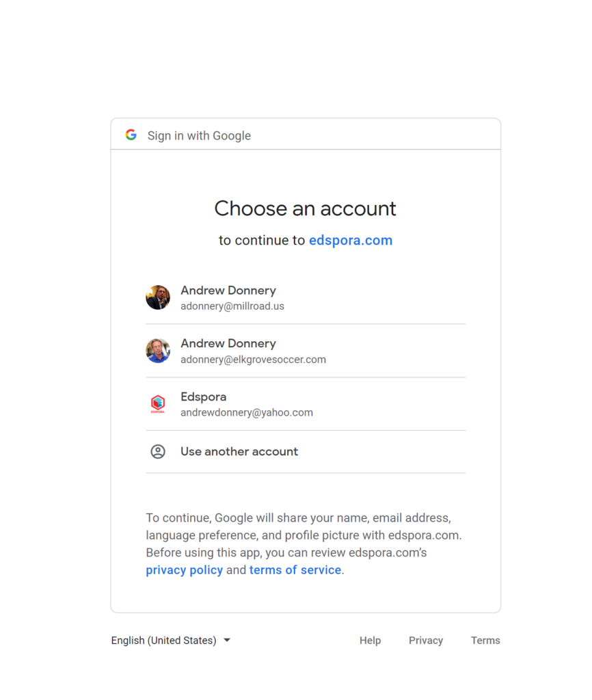Viewport: 592px width, 700px height.
Task: Click the Choose an account heading
Action: click(306, 208)
